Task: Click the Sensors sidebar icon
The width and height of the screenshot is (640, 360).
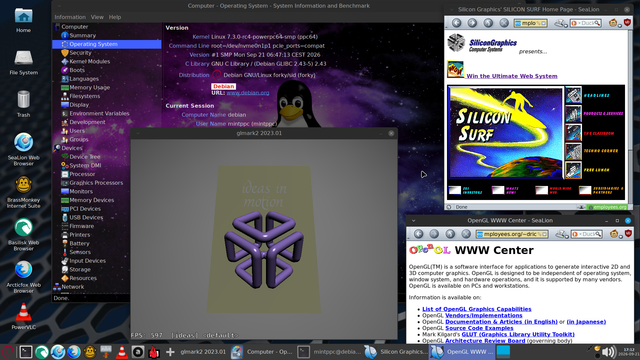Action: (x=64, y=252)
